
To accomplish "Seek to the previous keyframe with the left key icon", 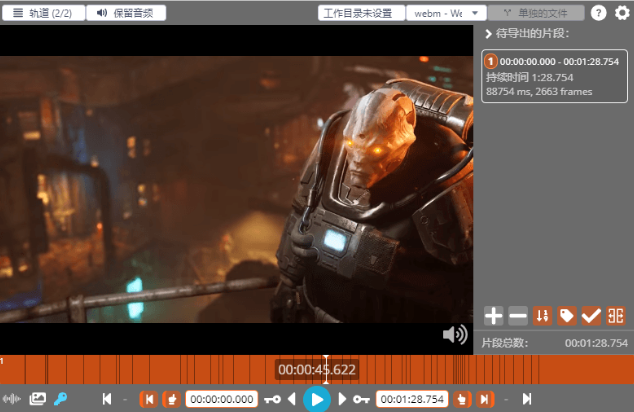I will (273, 399).
